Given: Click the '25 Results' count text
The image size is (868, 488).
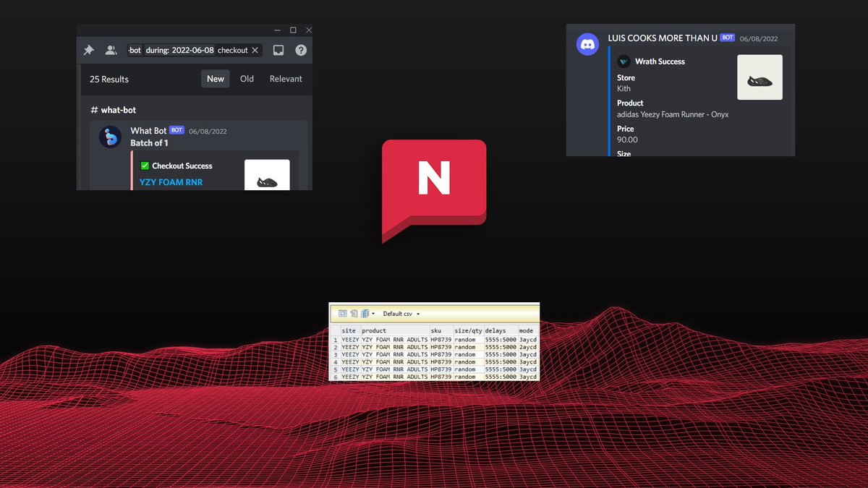Looking at the screenshot, I should coord(109,79).
